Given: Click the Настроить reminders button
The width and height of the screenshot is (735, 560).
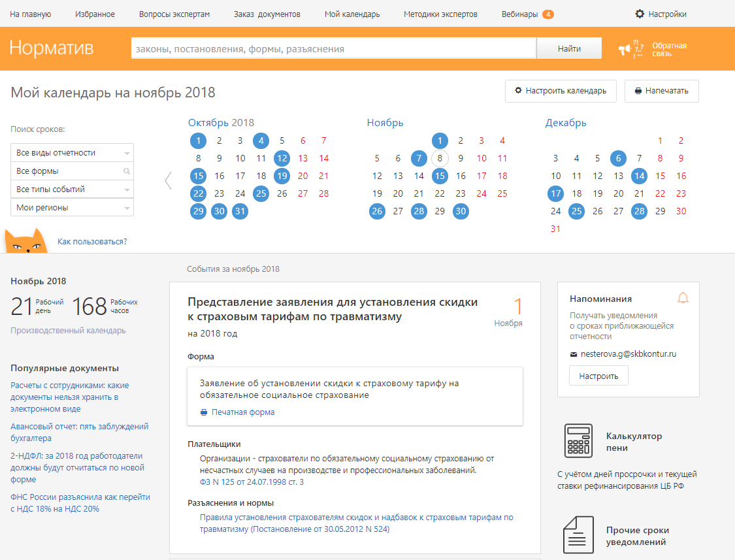Looking at the screenshot, I should pyautogui.click(x=598, y=376).
